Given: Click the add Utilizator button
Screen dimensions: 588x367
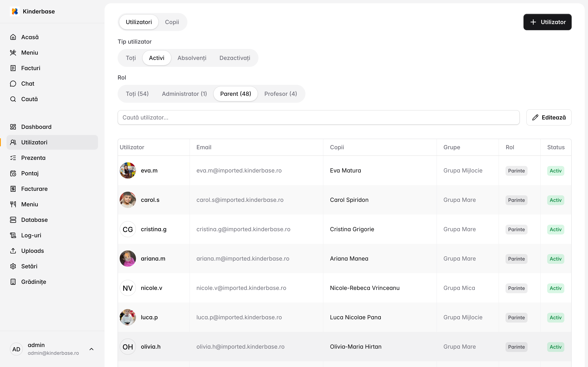Looking at the screenshot, I should click(x=547, y=22).
